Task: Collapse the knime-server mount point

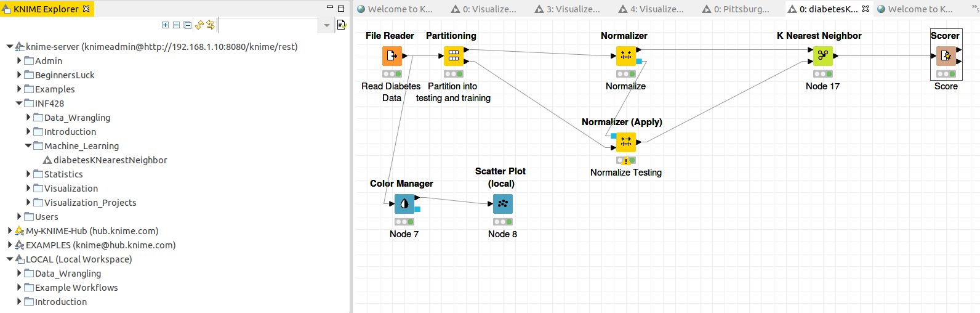Action: 10,47
